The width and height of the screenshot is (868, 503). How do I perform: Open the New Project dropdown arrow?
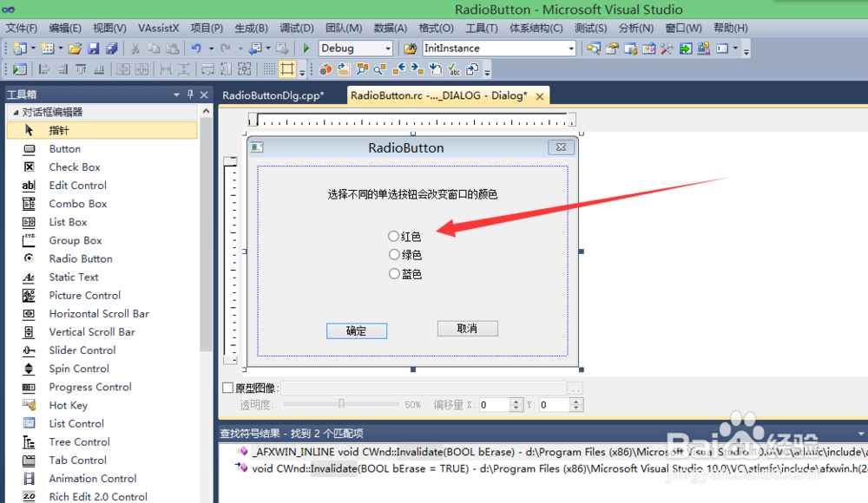33,49
